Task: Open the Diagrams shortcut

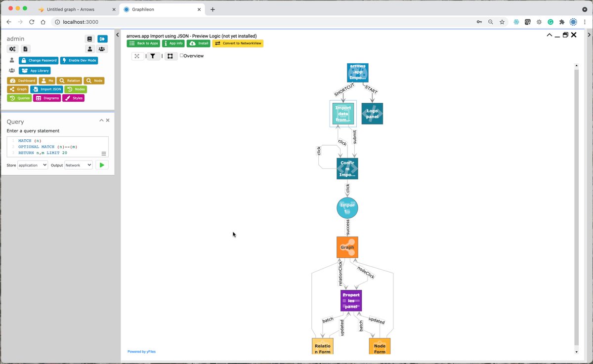Action: click(47, 98)
